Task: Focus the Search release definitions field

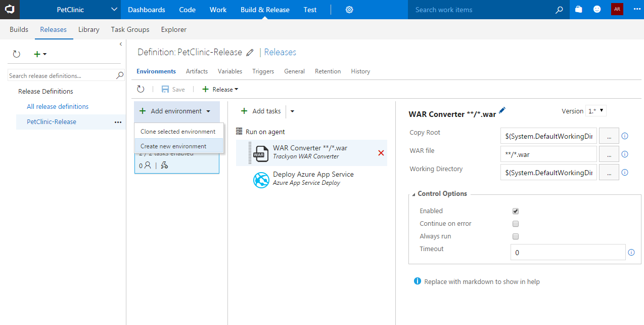Action: (x=62, y=76)
